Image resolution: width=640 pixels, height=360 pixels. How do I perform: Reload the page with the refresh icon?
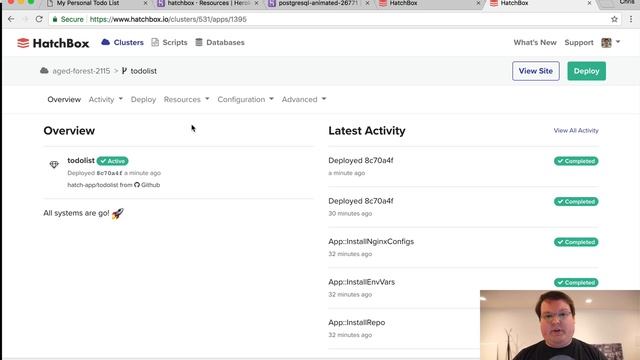39,19
